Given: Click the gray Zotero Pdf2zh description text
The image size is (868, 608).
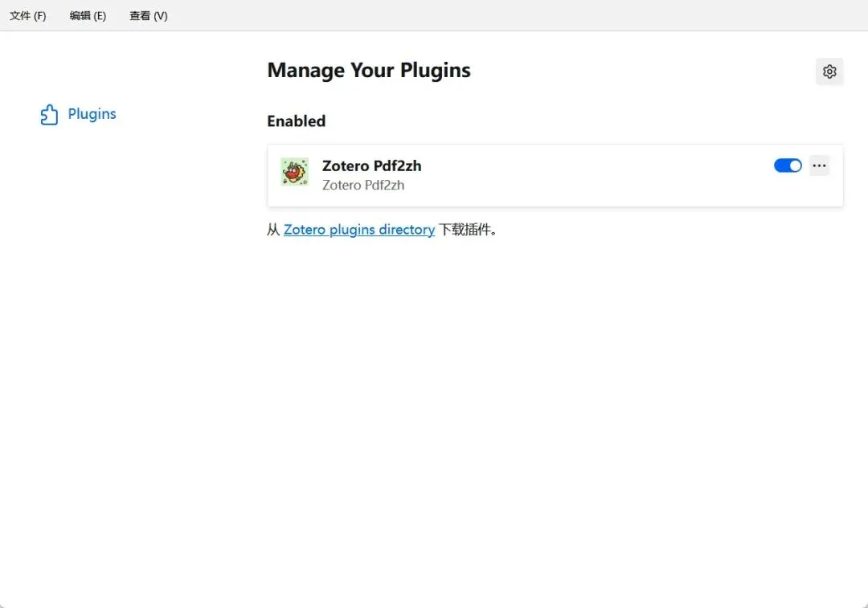Looking at the screenshot, I should [363, 186].
